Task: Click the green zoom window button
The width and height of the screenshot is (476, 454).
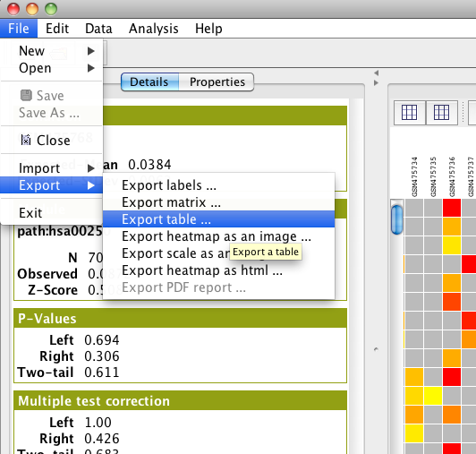Action: click(51, 9)
